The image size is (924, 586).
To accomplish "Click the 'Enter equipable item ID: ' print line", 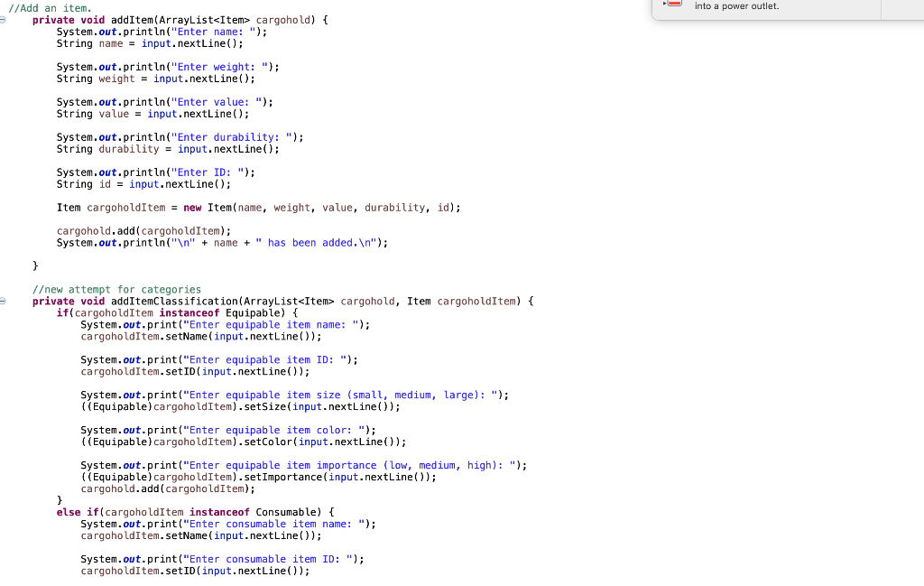I will (219, 360).
